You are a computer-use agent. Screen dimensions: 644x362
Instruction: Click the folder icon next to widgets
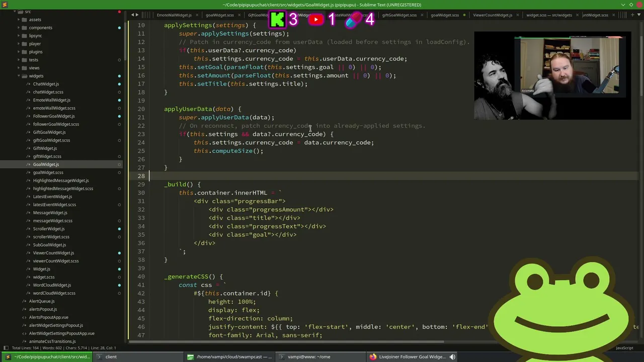tap(24, 76)
